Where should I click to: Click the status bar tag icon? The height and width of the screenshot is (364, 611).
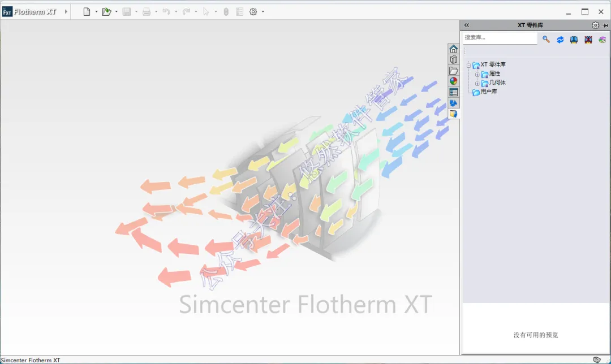point(597,359)
